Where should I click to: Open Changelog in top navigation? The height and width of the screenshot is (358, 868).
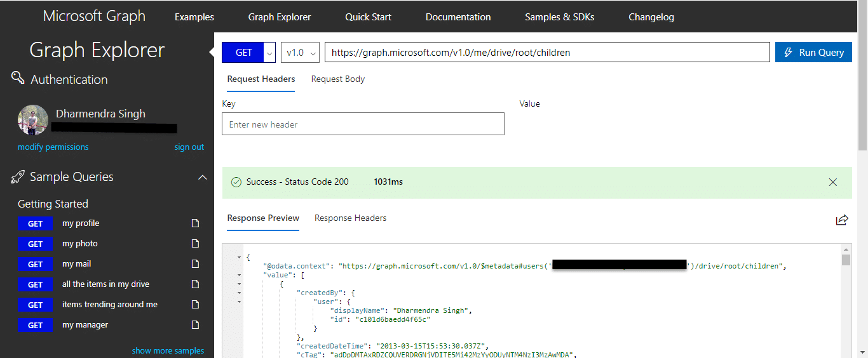[x=651, y=17]
